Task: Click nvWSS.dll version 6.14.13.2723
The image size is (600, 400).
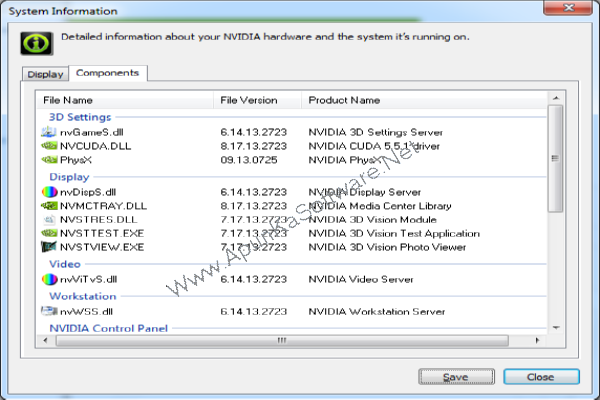Action: coord(254,311)
